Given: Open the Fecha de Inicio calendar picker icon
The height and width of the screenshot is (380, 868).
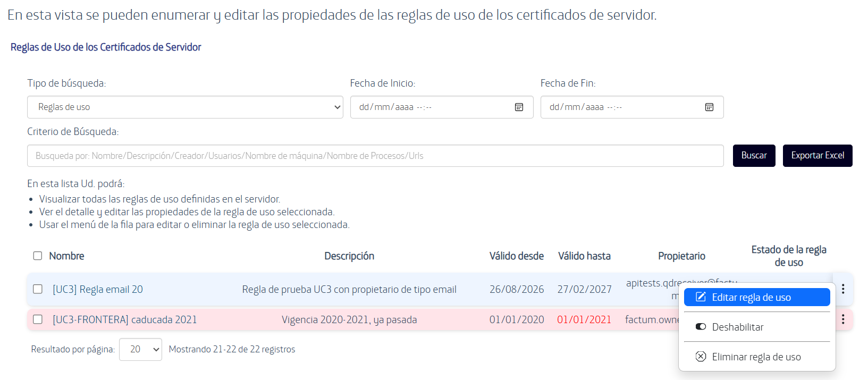Looking at the screenshot, I should [x=519, y=107].
